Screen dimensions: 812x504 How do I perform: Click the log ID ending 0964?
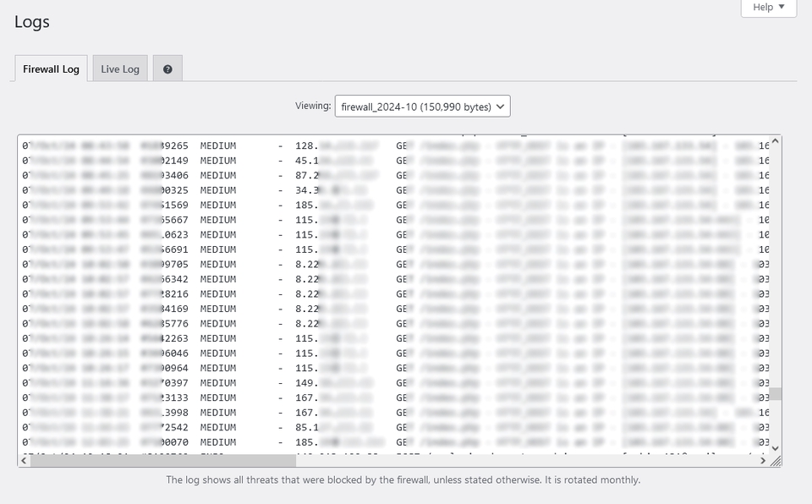[x=165, y=369]
